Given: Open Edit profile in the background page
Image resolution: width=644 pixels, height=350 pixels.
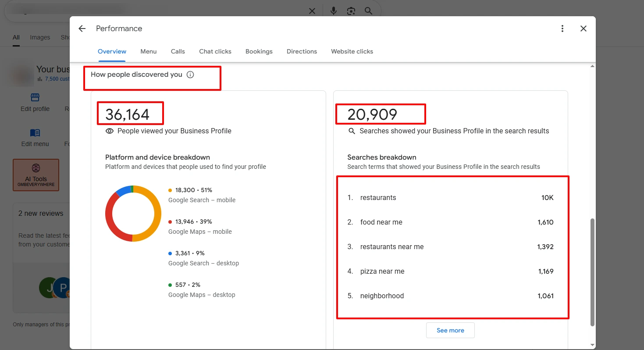Looking at the screenshot, I should (35, 103).
